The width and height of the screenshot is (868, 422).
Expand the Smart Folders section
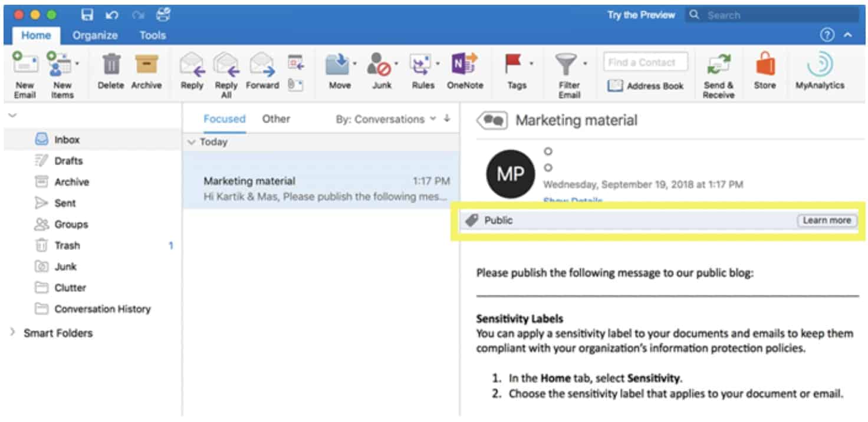click(12, 332)
